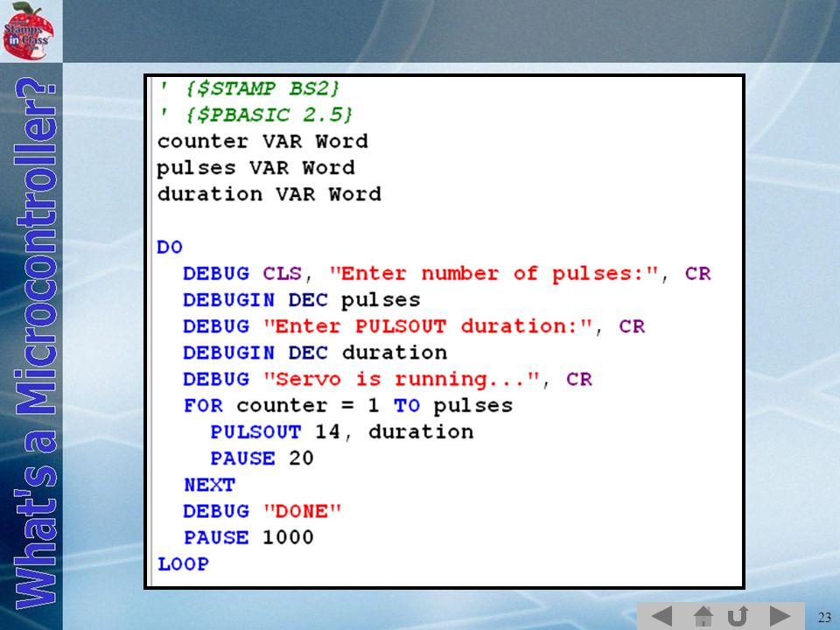Click the 'PAUSE 20' line
Image resolution: width=840 pixels, height=630 pixels.
point(262,458)
